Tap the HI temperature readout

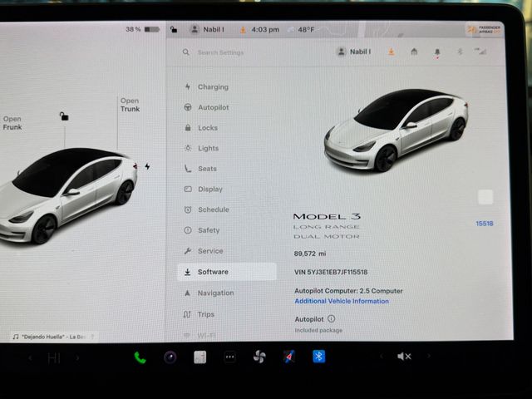pyautogui.click(x=54, y=357)
